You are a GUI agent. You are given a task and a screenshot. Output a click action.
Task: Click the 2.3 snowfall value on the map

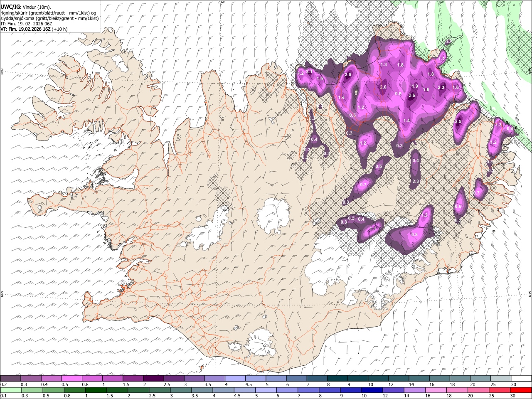441,87
